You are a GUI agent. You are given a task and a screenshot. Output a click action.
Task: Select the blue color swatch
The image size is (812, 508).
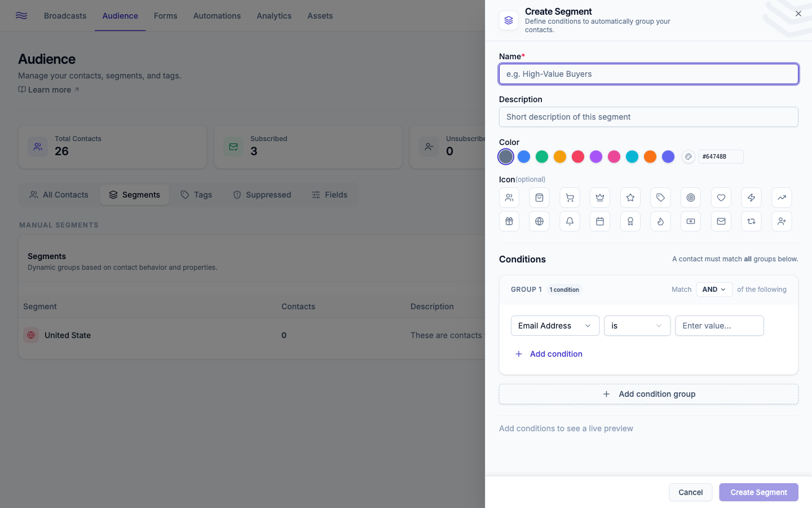pyautogui.click(x=524, y=157)
